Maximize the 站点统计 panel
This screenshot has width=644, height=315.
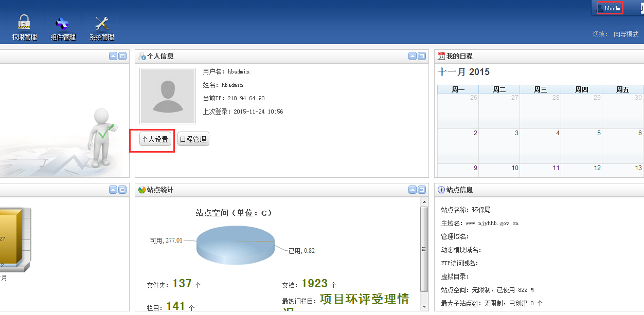tap(422, 190)
